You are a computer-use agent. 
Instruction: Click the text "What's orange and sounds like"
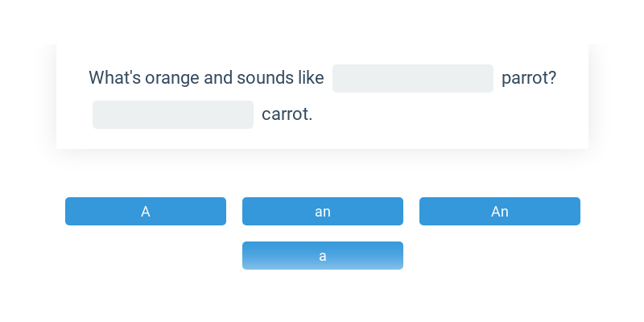coord(206,78)
